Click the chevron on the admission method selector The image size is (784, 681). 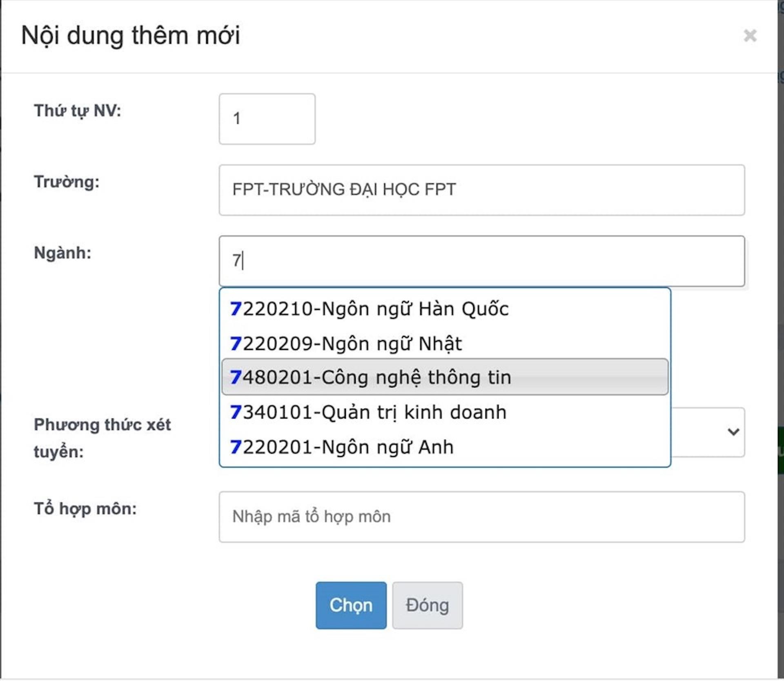733,431
